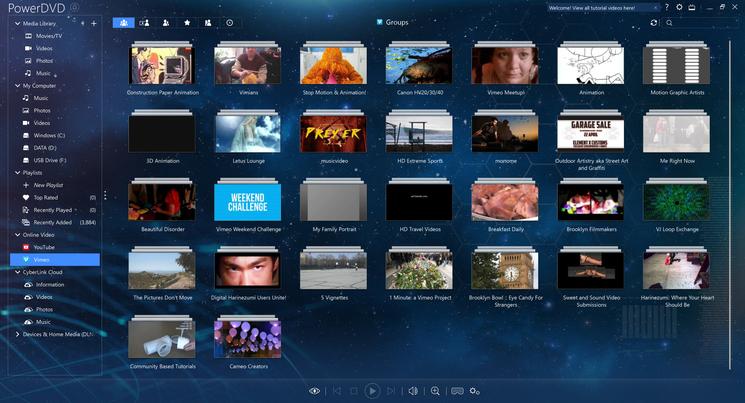Switch to the two-people contacts tab

pyautogui.click(x=166, y=22)
